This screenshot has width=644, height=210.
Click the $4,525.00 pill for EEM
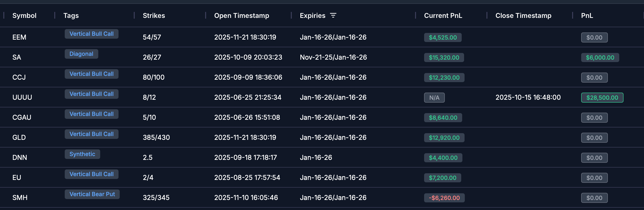(x=443, y=37)
